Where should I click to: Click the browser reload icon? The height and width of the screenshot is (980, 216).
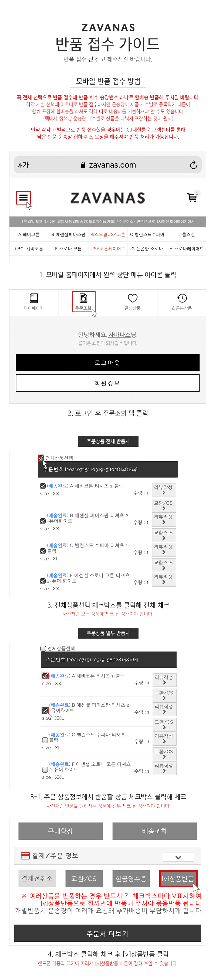193,165
